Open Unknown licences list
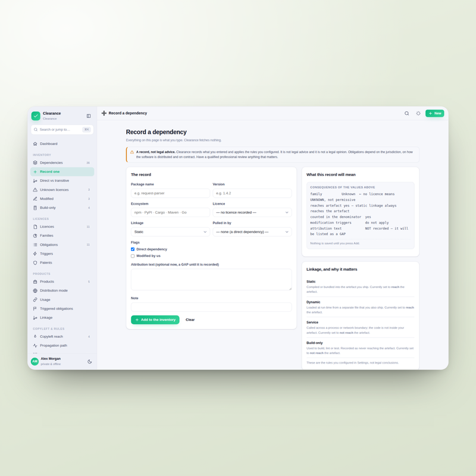 pyautogui.click(x=62, y=190)
